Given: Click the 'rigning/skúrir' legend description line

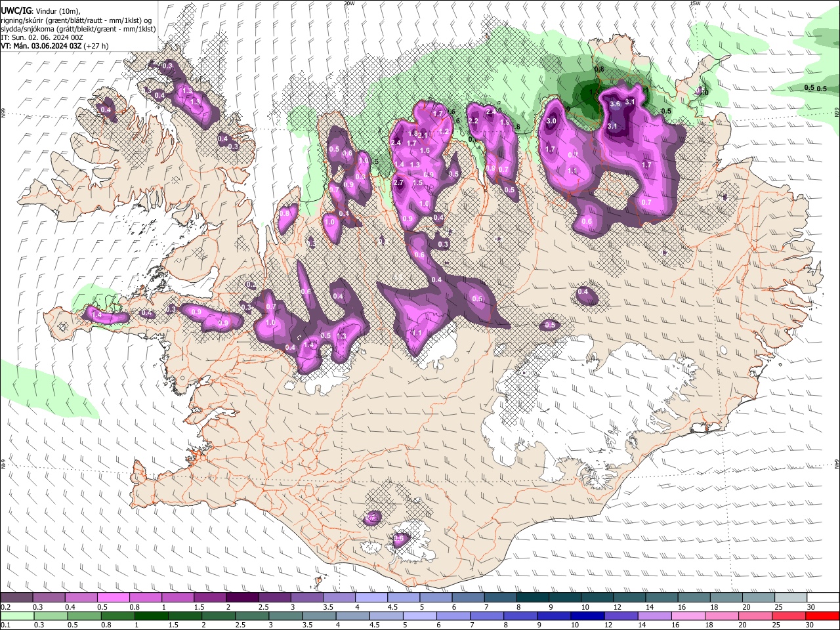Looking at the screenshot, I should pos(76,20).
